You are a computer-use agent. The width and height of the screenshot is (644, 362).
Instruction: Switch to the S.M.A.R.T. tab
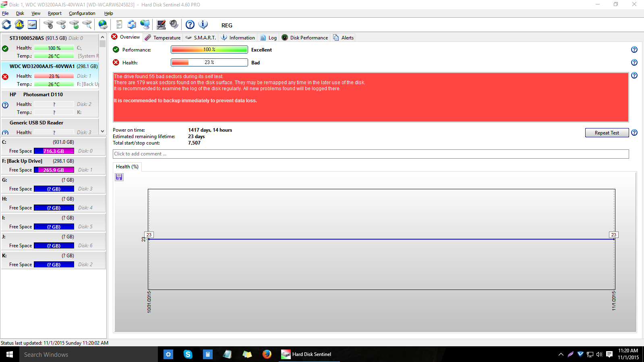201,38
